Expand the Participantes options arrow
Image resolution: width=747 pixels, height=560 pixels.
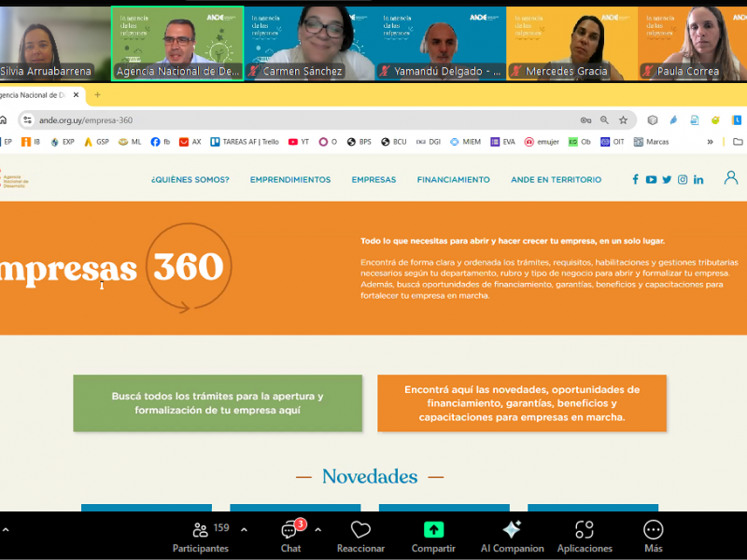pos(244,529)
